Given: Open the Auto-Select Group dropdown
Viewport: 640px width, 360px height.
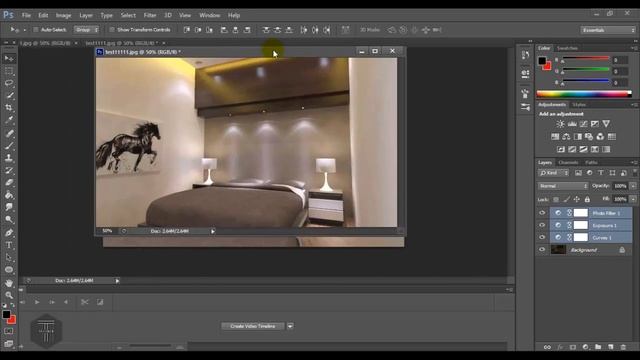Looking at the screenshot, I should 86,30.
